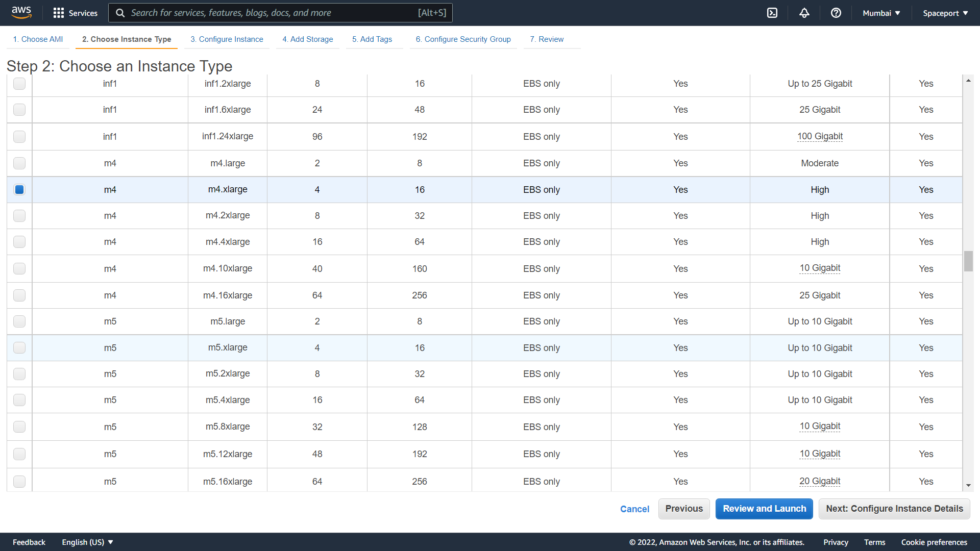Image resolution: width=980 pixels, height=551 pixels.
Task: Select the inf1.6xlarge row checkbox
Action: tap(19, 110)
